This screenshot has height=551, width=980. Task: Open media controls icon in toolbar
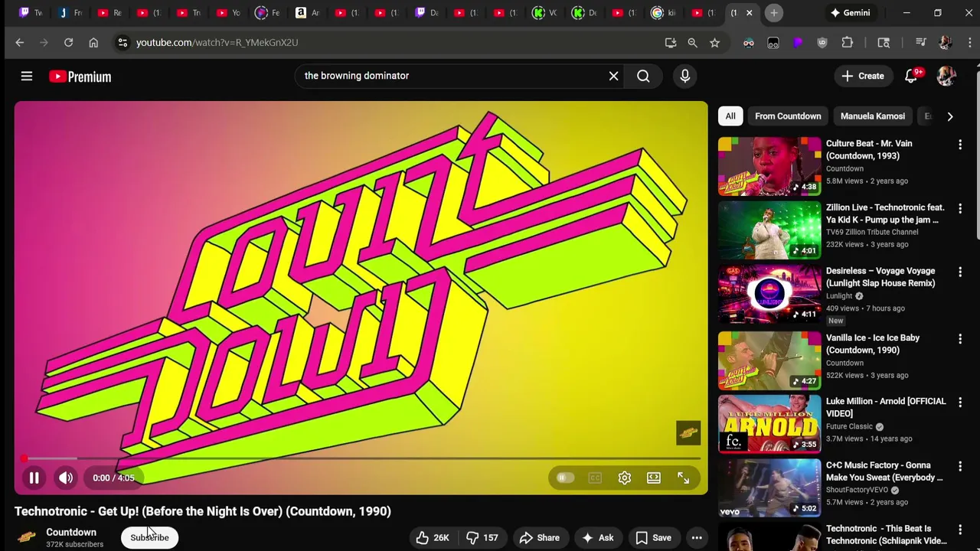point(920,43)
